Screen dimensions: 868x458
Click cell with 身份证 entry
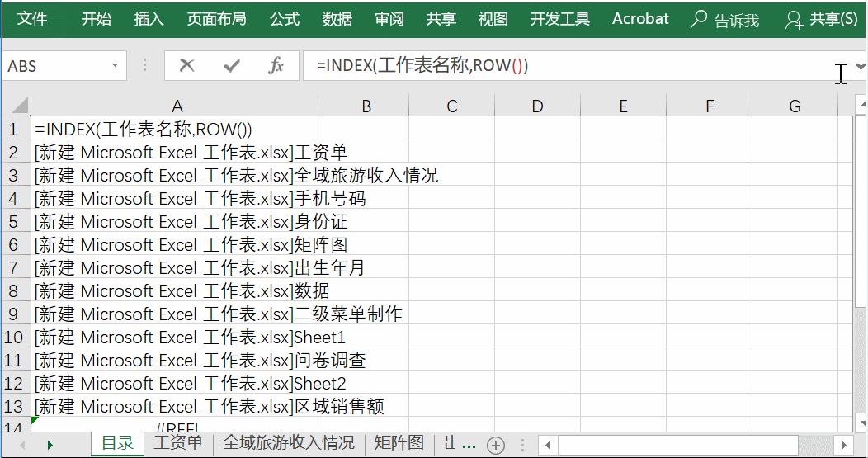pos(177,221)
